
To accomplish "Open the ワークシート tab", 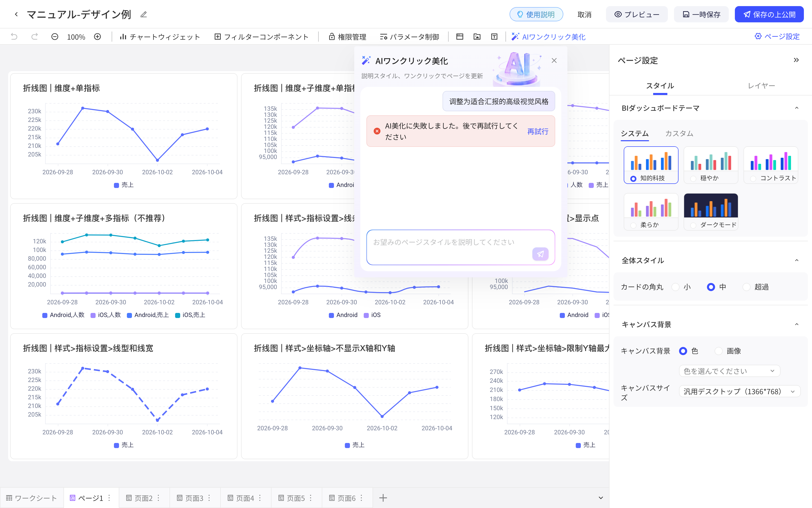I will 31,498.
